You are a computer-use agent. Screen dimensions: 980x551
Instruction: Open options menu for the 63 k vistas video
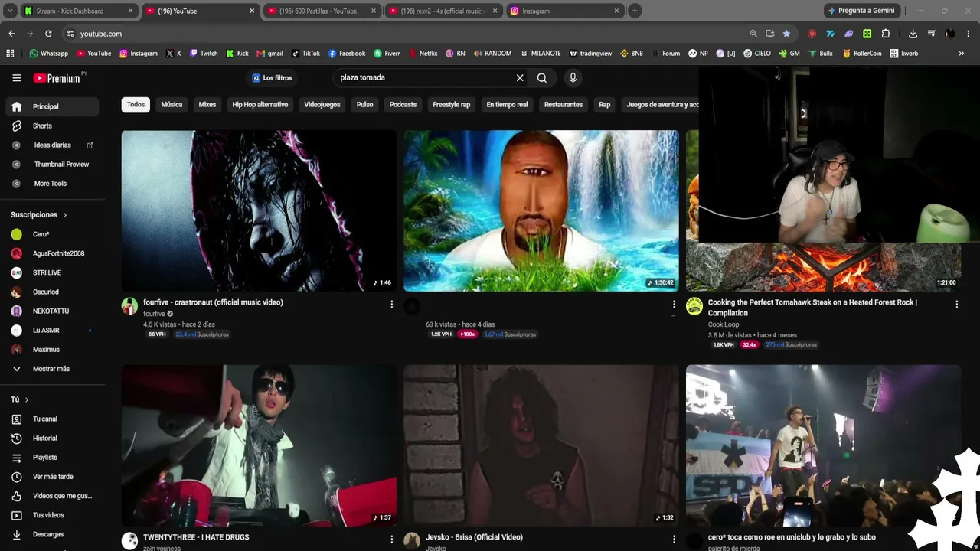pos(674,305)
